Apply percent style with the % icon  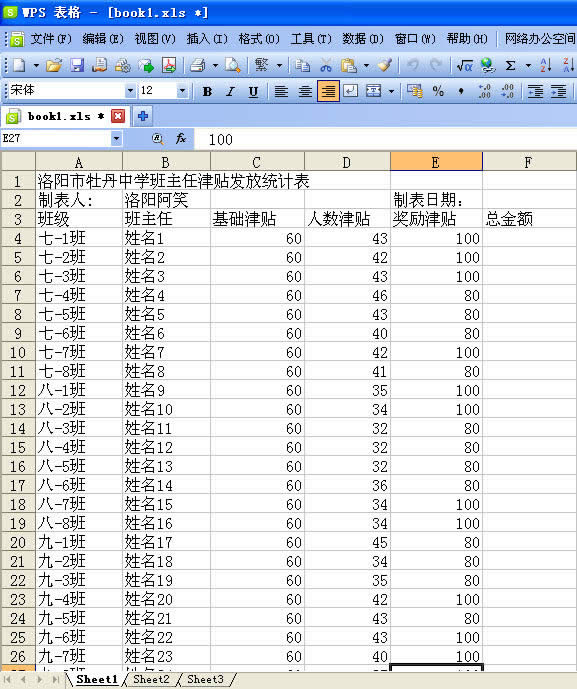[438, 91]
